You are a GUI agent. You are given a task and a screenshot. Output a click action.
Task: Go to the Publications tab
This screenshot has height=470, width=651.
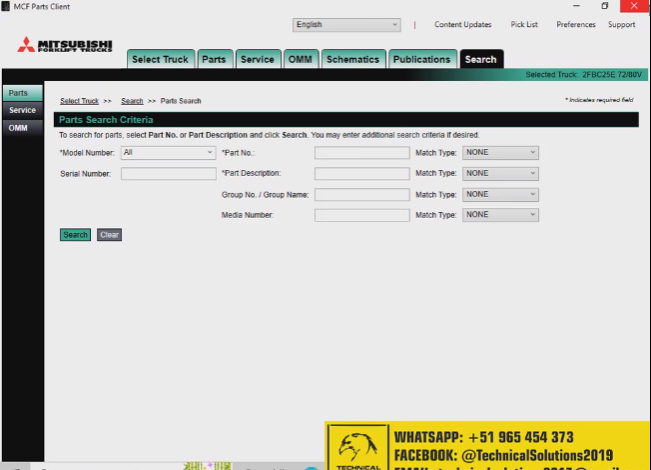[x=421, y=59]
